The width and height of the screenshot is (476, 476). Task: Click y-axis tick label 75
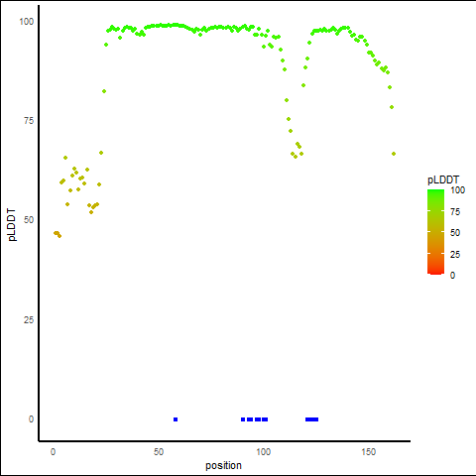tap(29, 121)
